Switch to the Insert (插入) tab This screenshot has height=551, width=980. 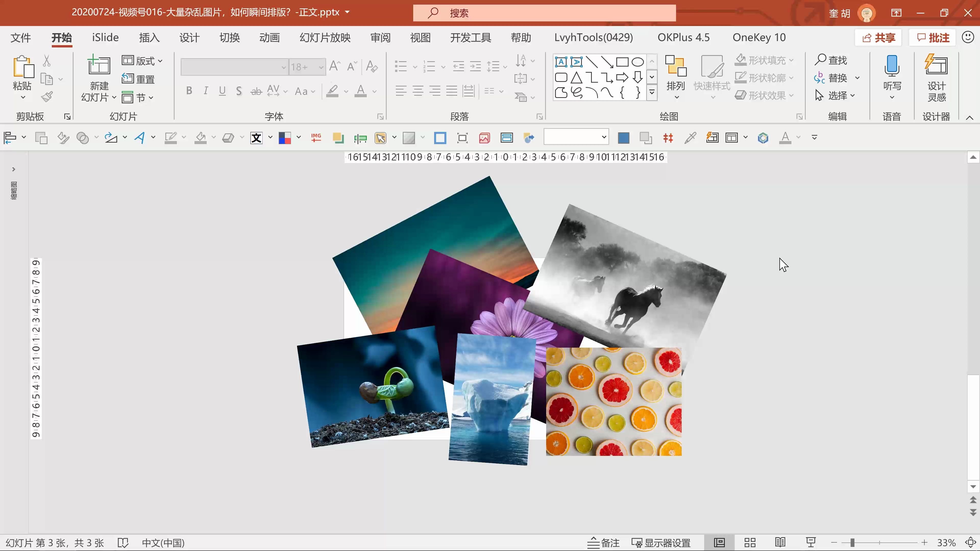pyautogui.click(x=149, y=37)
